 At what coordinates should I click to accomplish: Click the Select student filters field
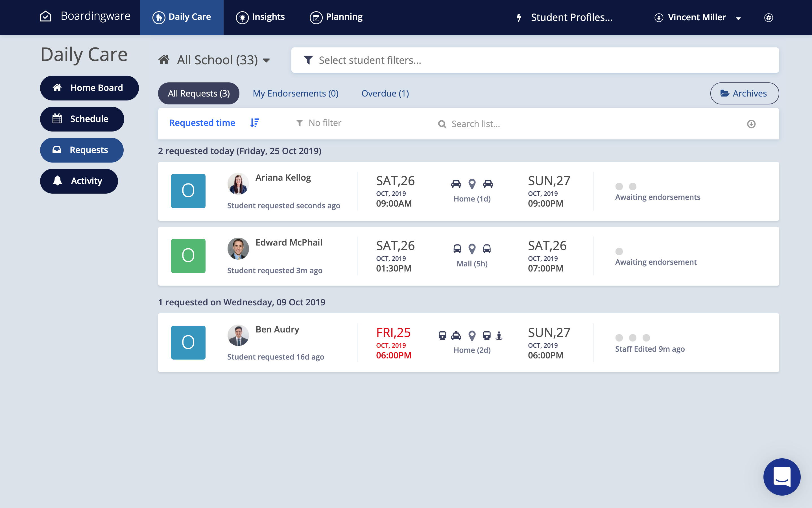point(535,60)
